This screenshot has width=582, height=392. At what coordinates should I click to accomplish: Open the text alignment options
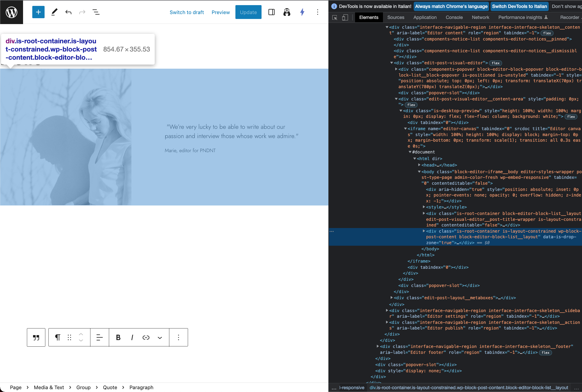click(99, 337)
